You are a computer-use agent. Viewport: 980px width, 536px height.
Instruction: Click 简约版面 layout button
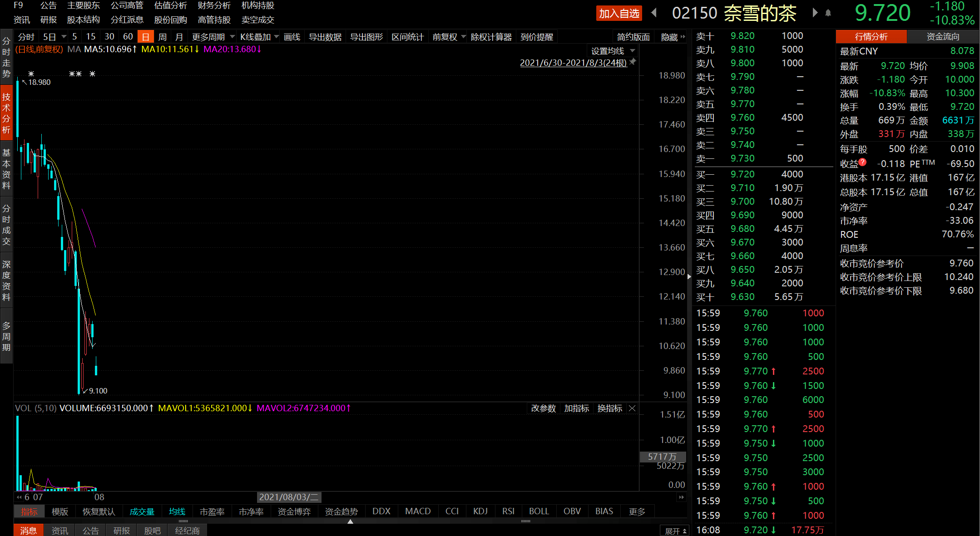634,37
